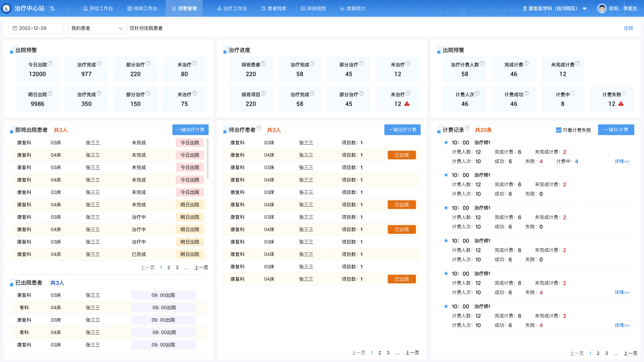
Task: Click help icon on the 完成计费 46 card
Action: pos(527,64)
